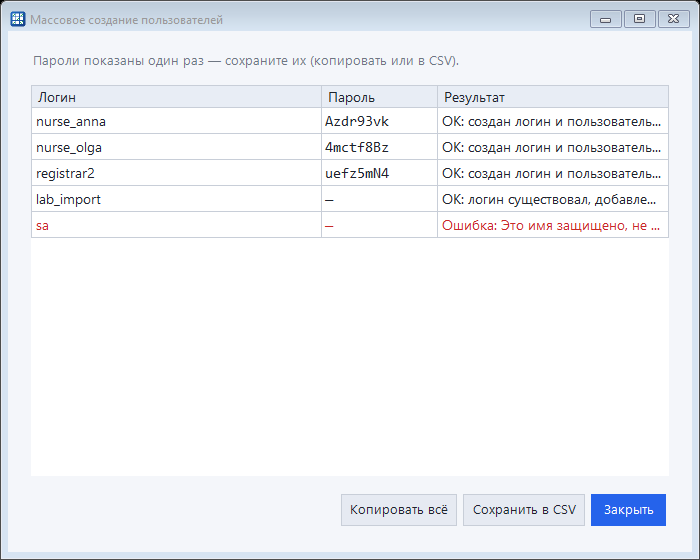700x560 pixels.
Task: Click the red dash password cell for sa
Action: 379,225
